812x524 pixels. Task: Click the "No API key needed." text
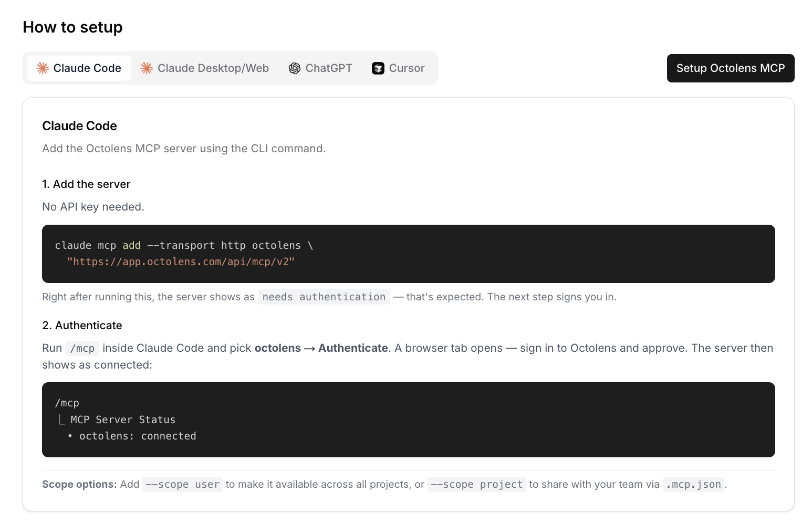[93, 207]
